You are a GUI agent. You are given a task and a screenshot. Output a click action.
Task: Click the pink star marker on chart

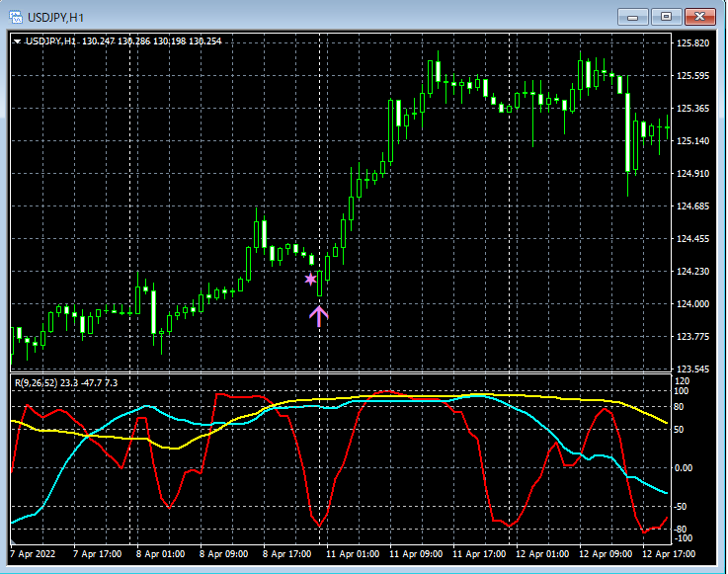[310, 280]
